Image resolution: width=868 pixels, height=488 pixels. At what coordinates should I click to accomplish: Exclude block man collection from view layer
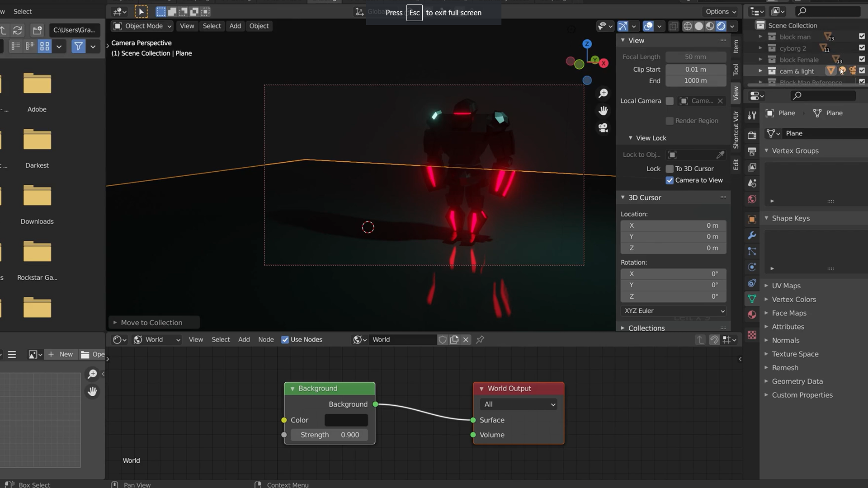pyautogui.click(x=862, y=36)
